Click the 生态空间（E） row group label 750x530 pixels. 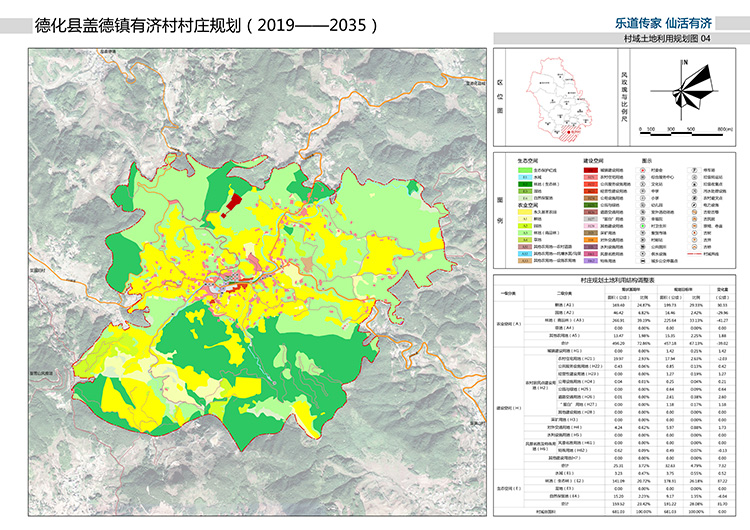(509, 489)
